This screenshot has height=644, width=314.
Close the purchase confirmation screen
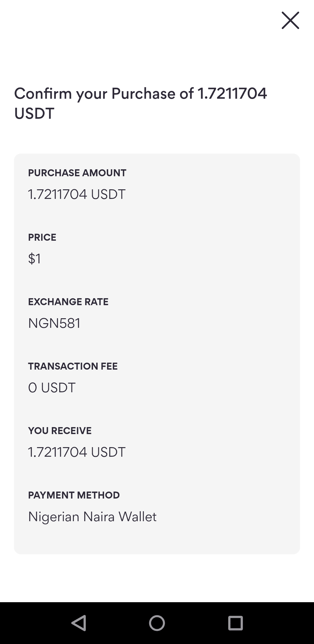290,20
